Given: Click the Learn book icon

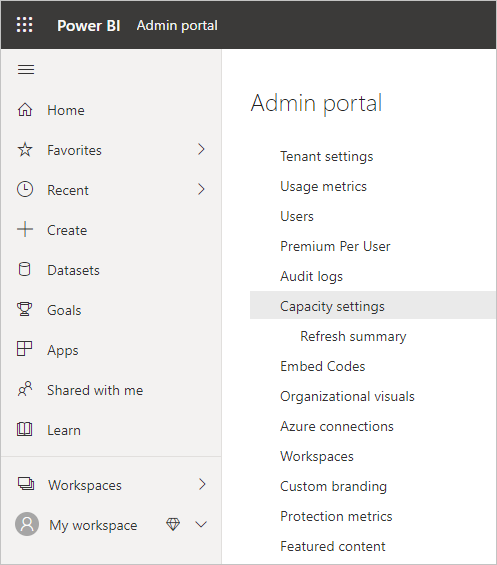Looking at the screenshot, I should point(25,430).
